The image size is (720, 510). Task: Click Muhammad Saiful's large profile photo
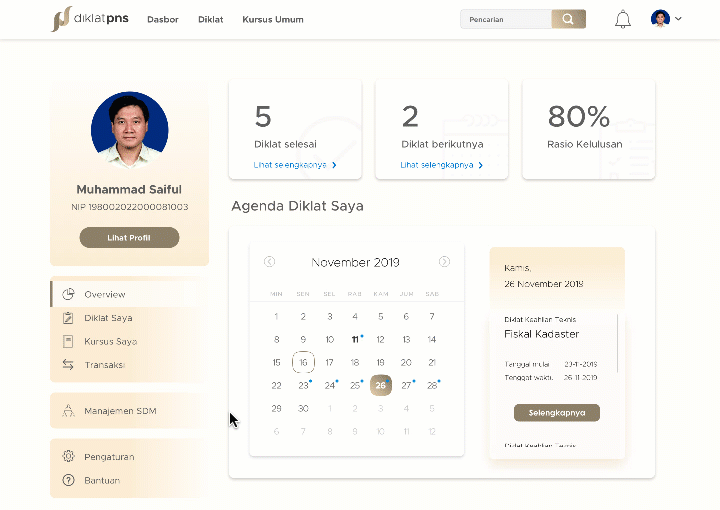click(x=129, y=130)
